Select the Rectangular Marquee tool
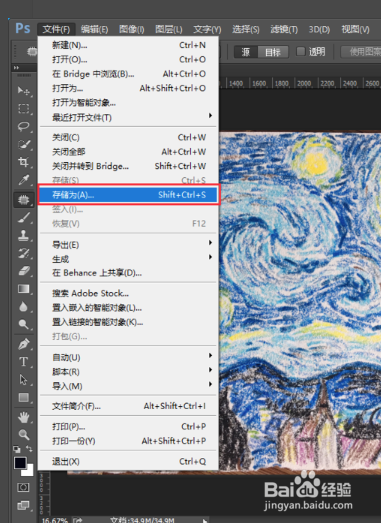The height and width of the screenshot is (523, 381). pyautogui.click(x=23, y=108)
